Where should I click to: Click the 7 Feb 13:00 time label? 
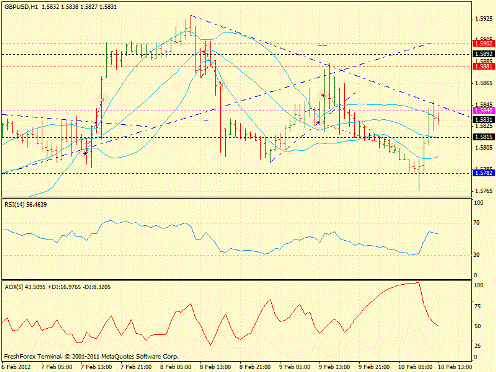point(97,367)
